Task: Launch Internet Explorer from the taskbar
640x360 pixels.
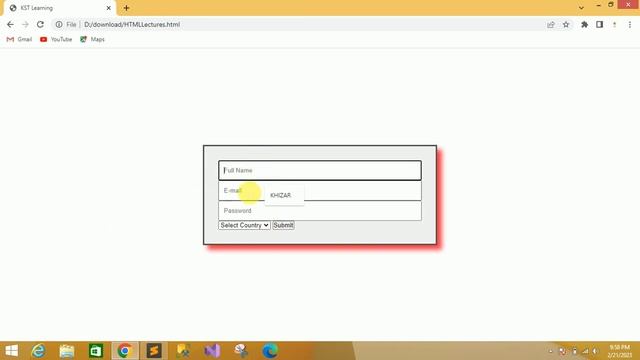Action: 38,351
